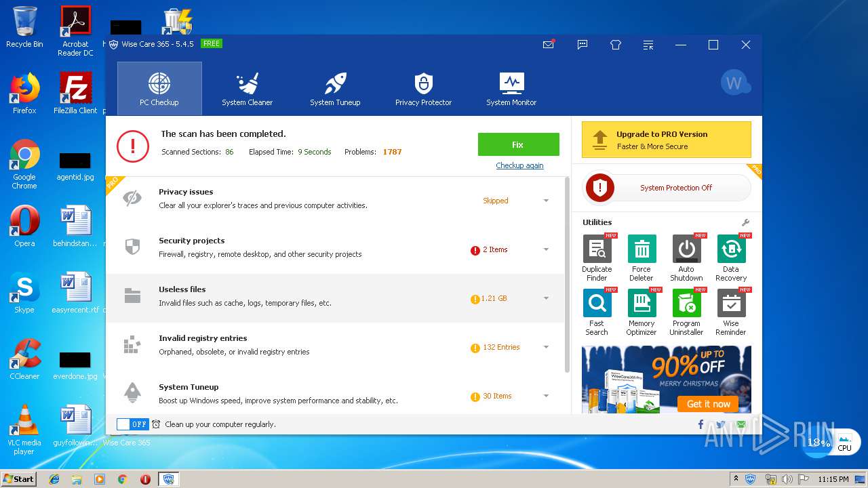Image resolution: width=868 pixels, height=488 pixels.
Task: Expand the Security projects details arrow
Action: coord(546,249)
